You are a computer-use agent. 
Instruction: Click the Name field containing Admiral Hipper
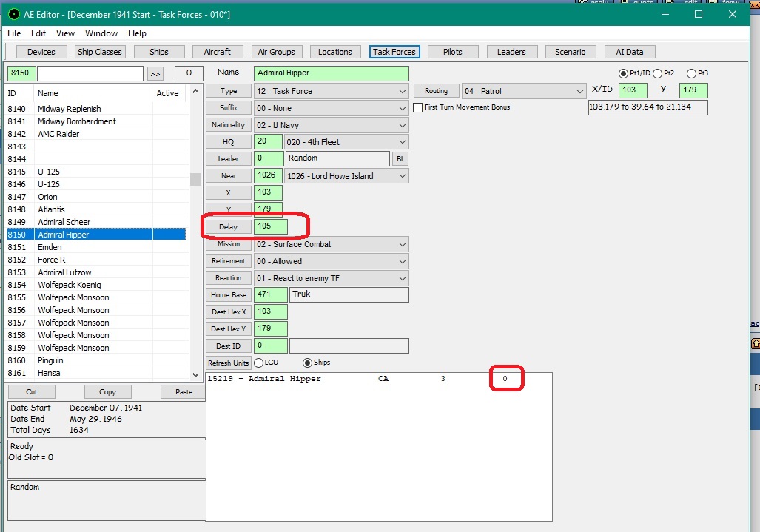coord(331,73)
